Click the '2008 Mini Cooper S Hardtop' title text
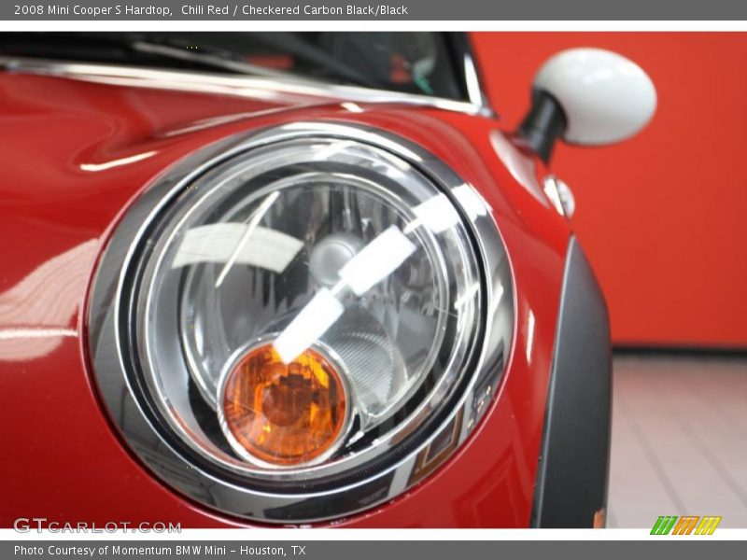747x560 pixels. (92, 10)
